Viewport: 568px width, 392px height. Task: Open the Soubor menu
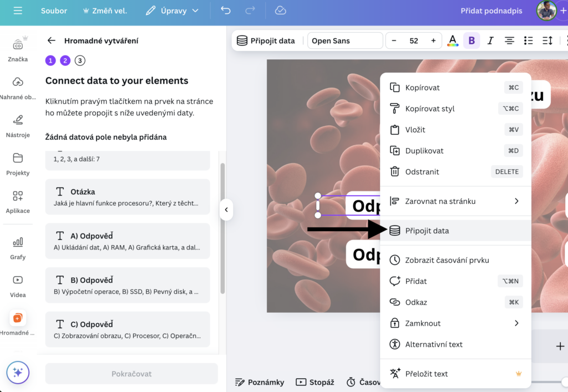click(x=54, y=11)
